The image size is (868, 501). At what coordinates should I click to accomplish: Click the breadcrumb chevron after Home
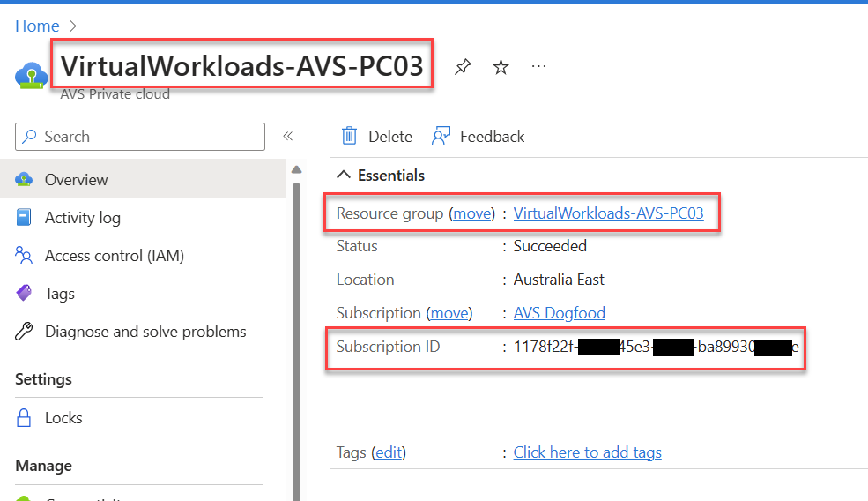pos(73,26)
